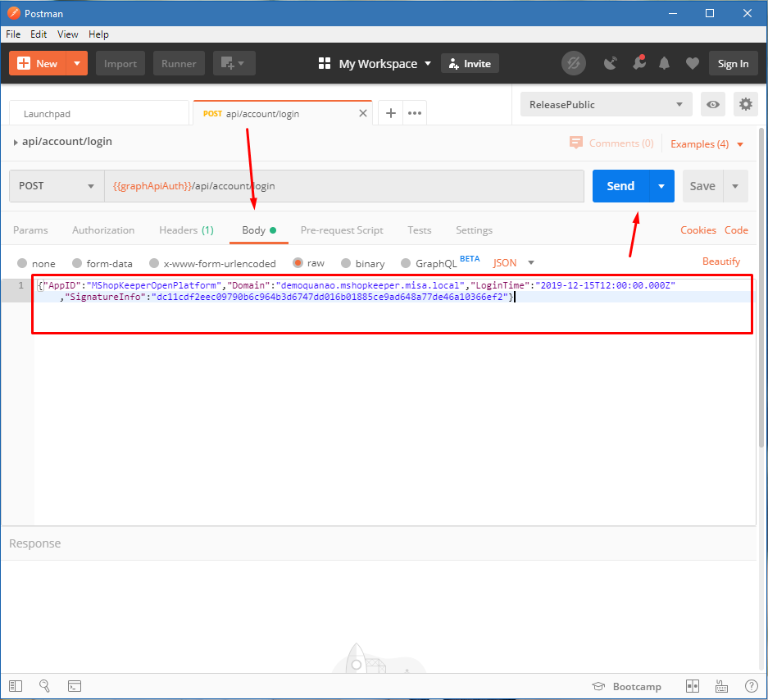
Task: Open the JSON format dropdown
Action: pyautogui.click(x=513, y=262)
